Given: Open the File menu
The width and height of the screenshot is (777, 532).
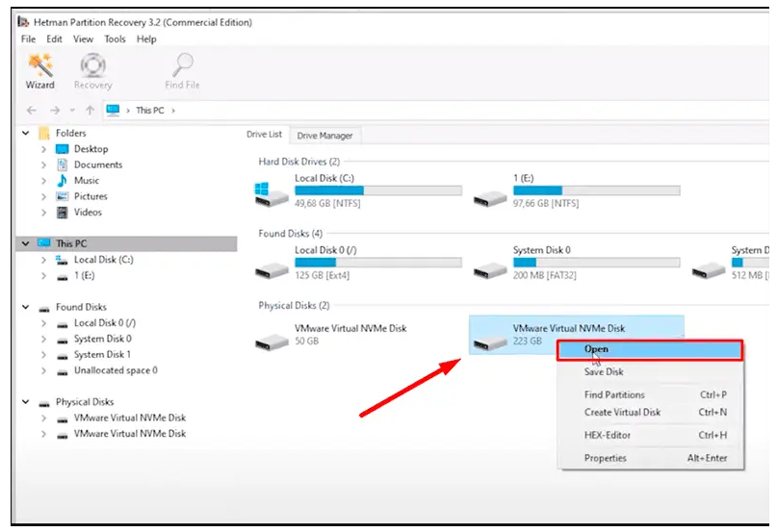Looking at the screenshot, I should click(x=28, y=39).
